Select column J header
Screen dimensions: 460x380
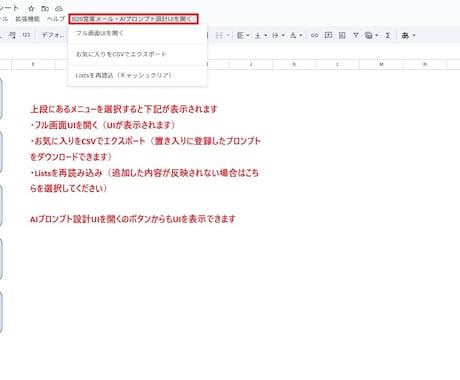251,64
